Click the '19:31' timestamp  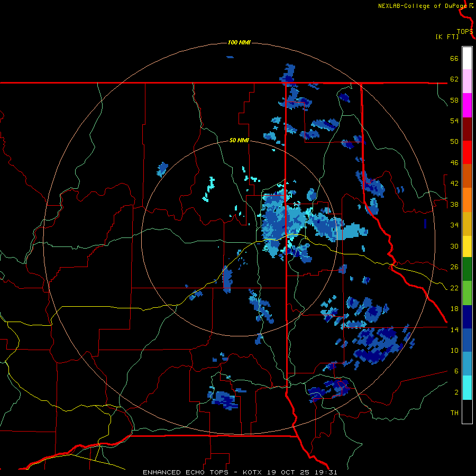(326, 472)
